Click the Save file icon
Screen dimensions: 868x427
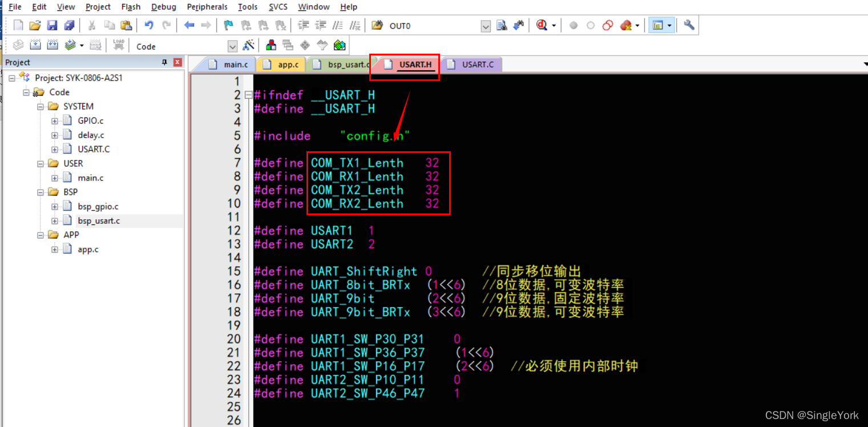(x=52, y=25)
